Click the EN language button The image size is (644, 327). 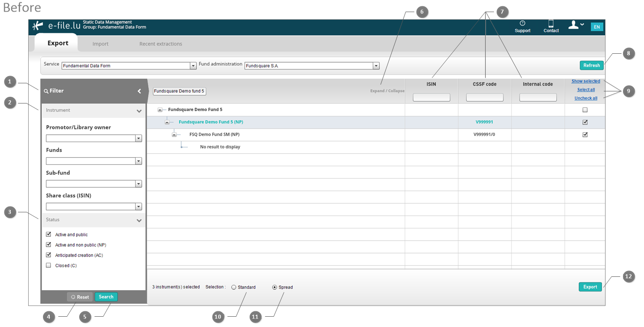click(597, 27)
